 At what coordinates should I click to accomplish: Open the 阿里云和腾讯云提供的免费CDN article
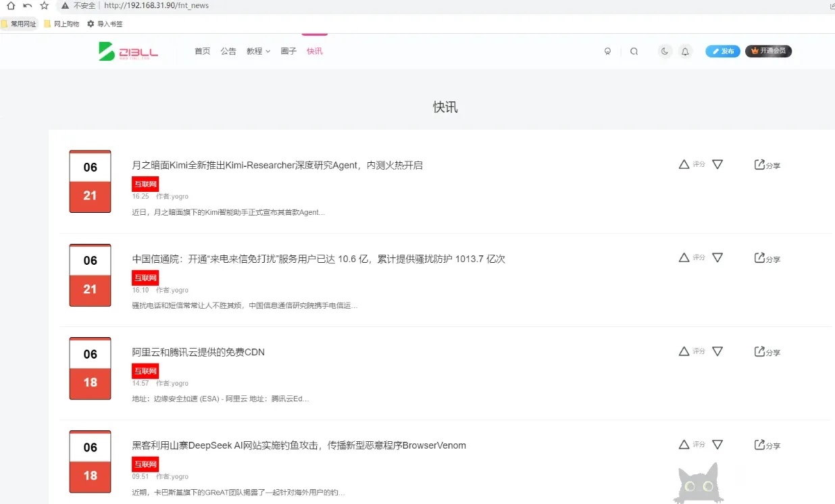point(198,353)
